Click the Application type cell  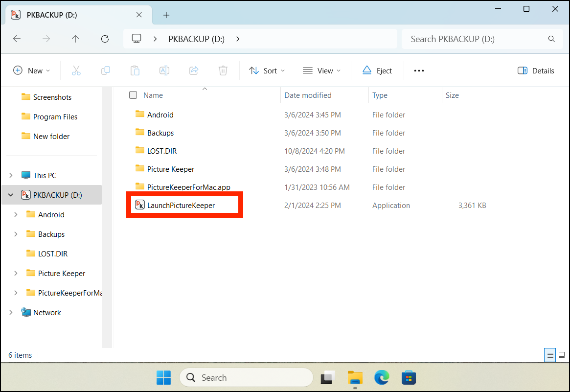tap(391, 205)
